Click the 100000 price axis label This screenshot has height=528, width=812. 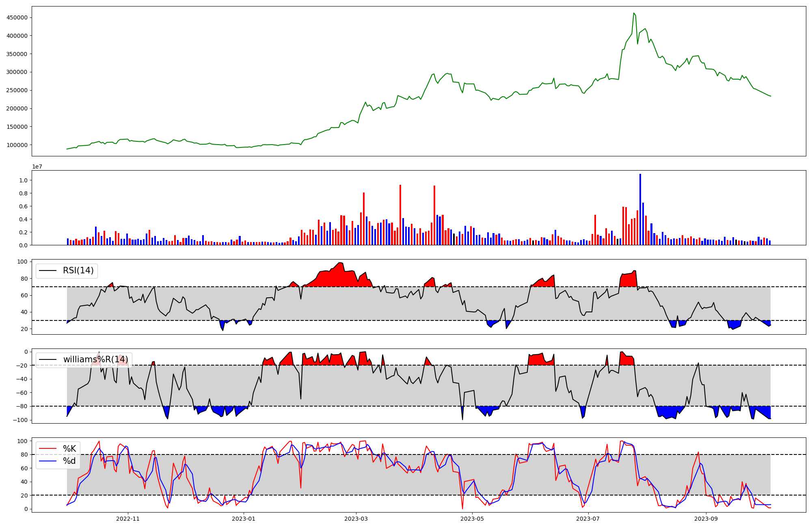pos(17,145)
